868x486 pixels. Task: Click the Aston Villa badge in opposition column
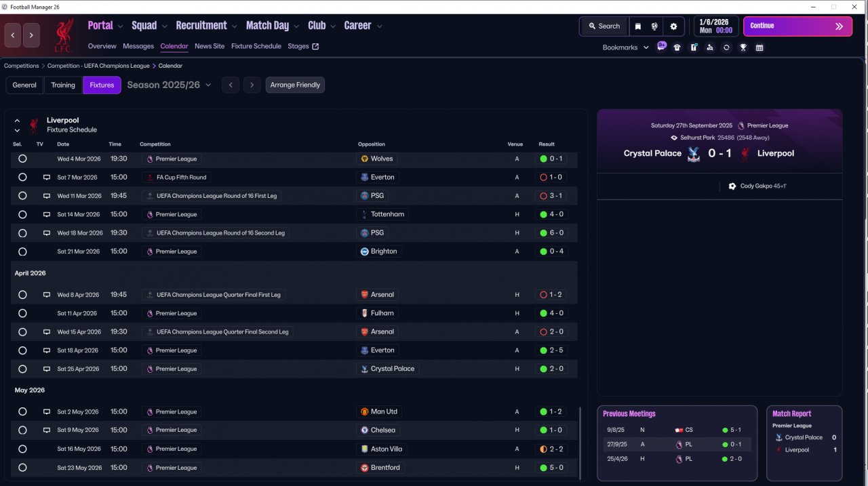pyautogui.click(x=365, y=449)
